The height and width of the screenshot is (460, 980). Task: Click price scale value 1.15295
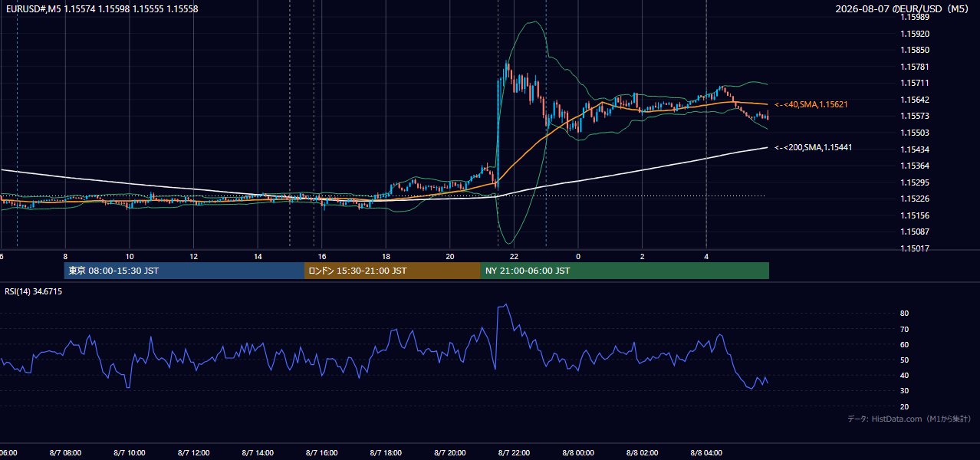[x=915, y=182]
